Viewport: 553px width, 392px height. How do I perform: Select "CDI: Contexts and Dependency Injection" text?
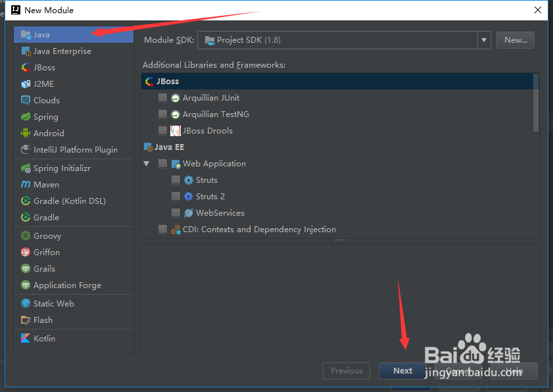coord(259,230)
